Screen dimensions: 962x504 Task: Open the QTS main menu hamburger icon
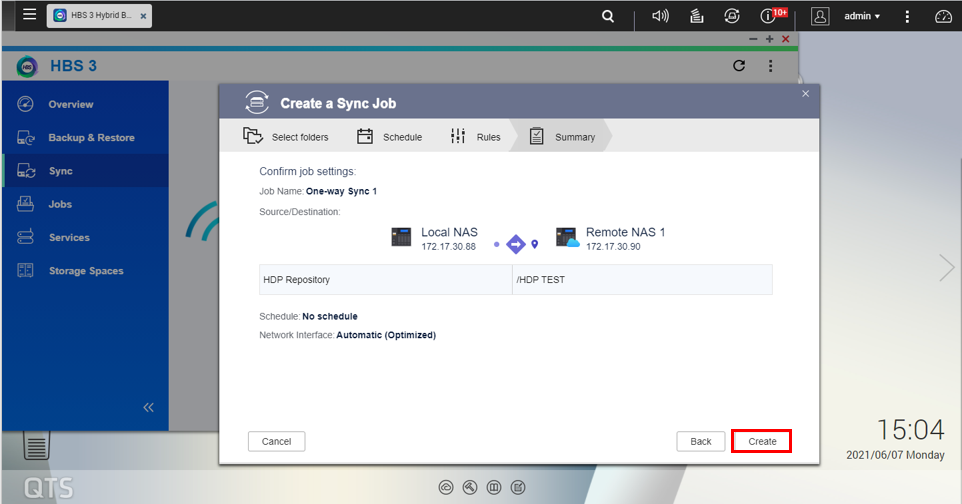point(29,14)
